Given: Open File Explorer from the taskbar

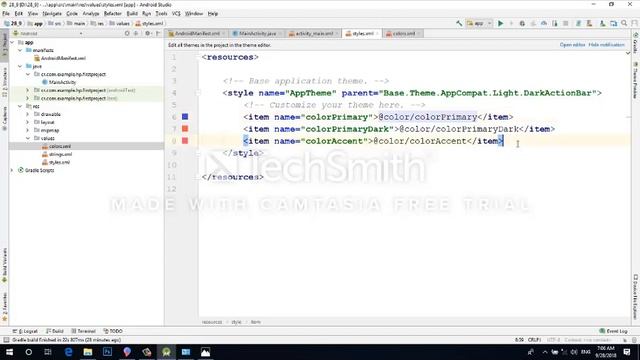Looking at the screenshot, I should point(88,352).
